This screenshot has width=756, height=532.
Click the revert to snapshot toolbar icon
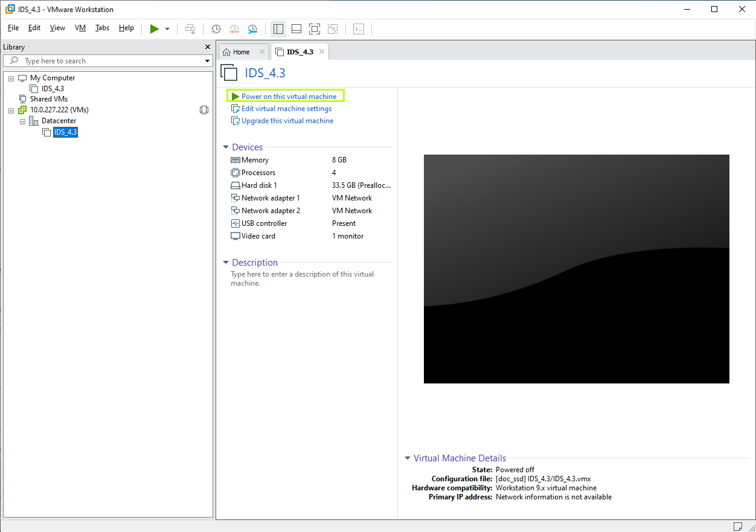pyautogui.click(x=234, y=28)
